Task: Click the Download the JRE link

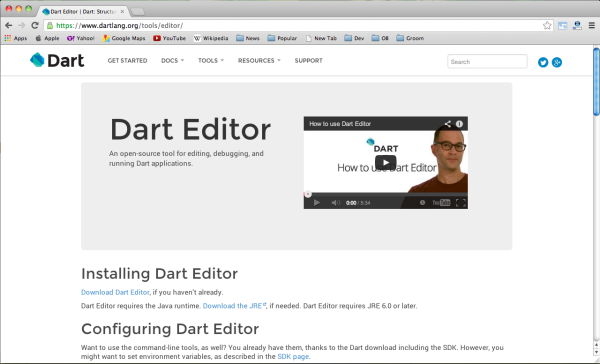Action: [x=234, y=306]
